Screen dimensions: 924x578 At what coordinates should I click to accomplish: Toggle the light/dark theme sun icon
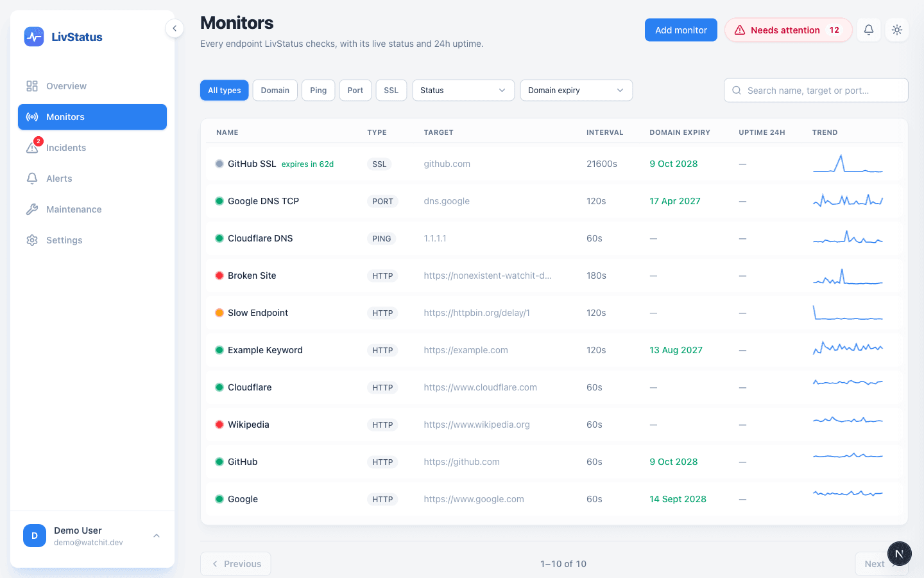point(897,30)
